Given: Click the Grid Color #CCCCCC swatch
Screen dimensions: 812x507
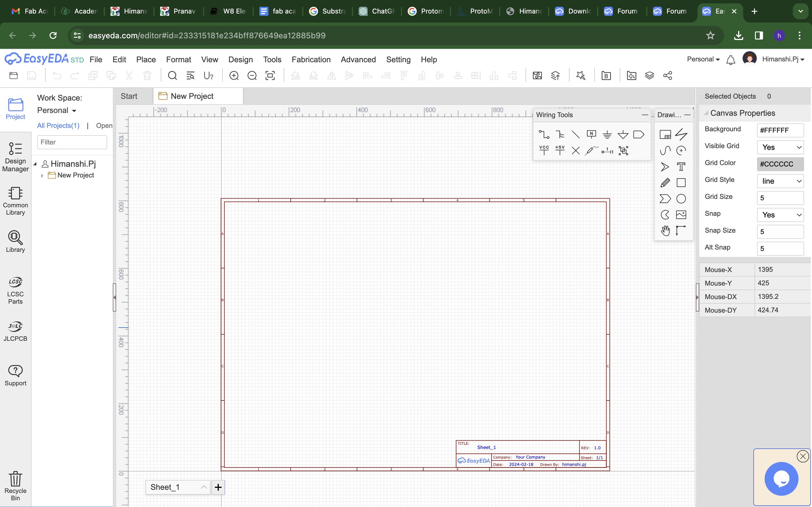Looking at the screenshot, I should 780,164.
